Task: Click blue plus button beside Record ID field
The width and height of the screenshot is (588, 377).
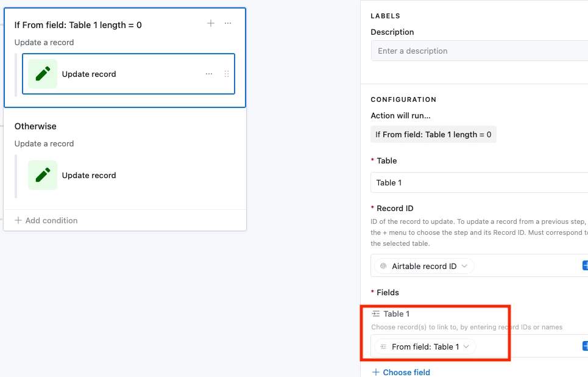Action: (585, 266)
